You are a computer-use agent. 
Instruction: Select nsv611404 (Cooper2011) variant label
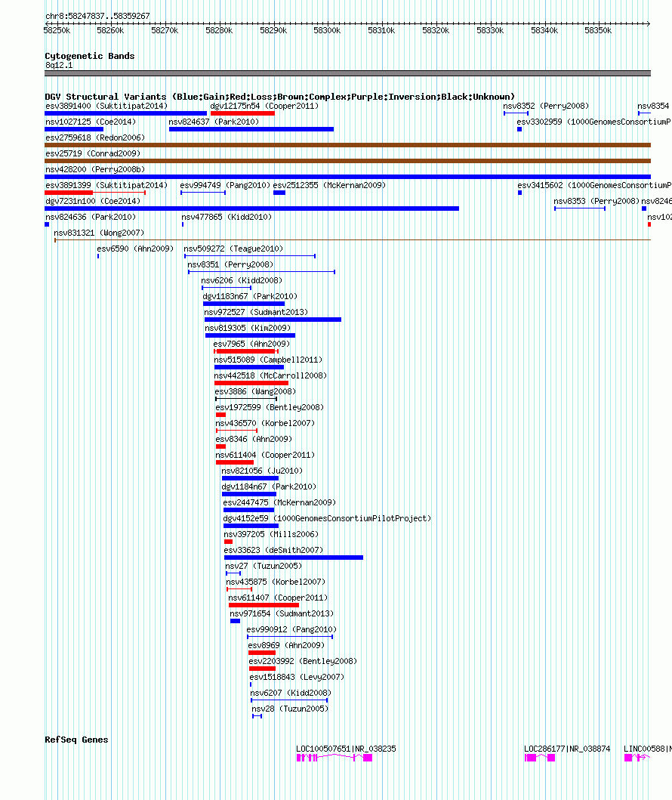265,455
